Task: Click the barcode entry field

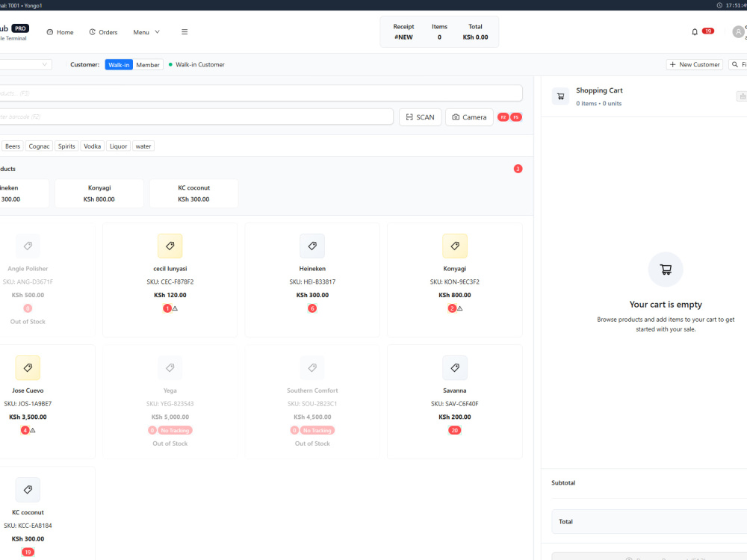Action: tap(196, 116)
